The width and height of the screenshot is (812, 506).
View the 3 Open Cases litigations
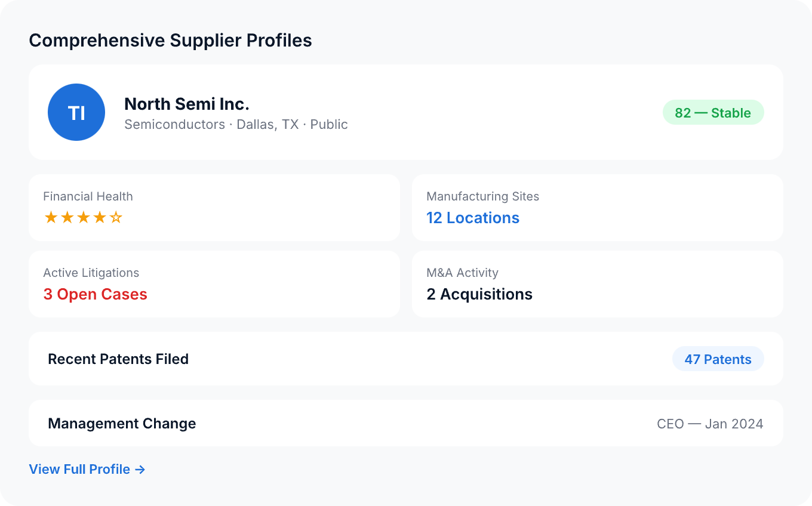[x=96, y=294]
